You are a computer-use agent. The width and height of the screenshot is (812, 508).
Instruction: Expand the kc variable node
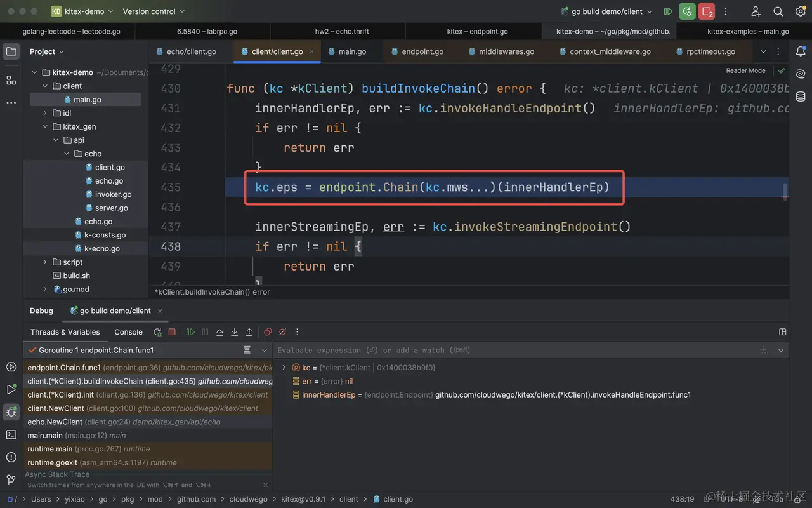pyautogui.click(x=284, y=368)
